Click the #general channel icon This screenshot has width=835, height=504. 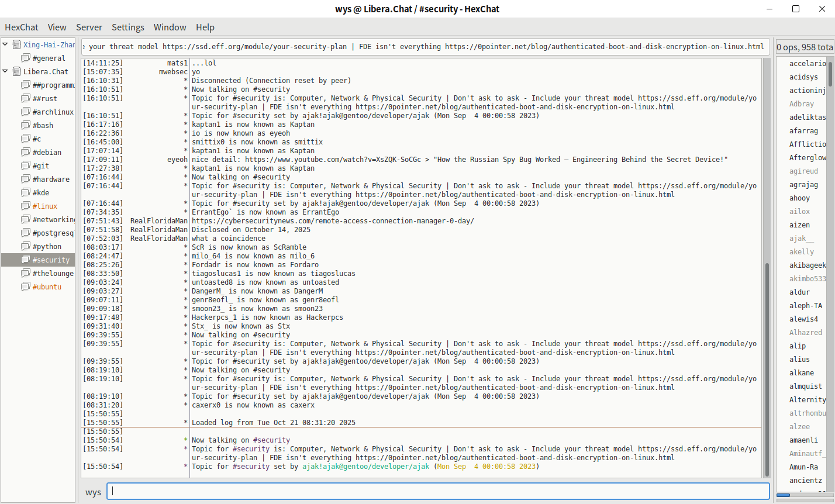click(x=25, y=58)
